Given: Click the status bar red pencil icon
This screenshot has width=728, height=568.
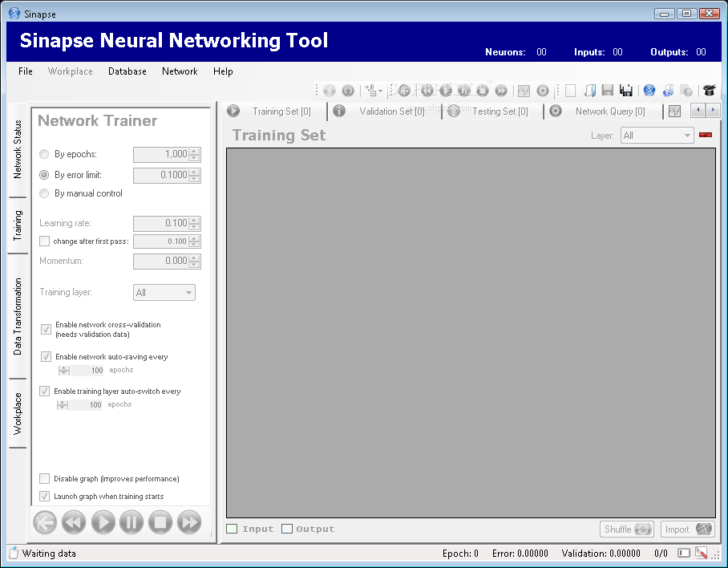Looking at the screenshot, I should (x=701, y=553).
